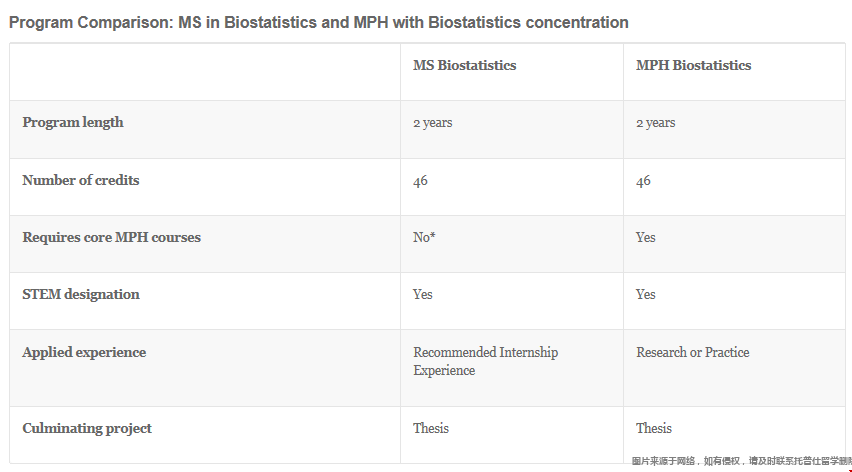Click the Culminating project row label
The width and height of the screenshot is (852, 472).
(x=87, y=429)
